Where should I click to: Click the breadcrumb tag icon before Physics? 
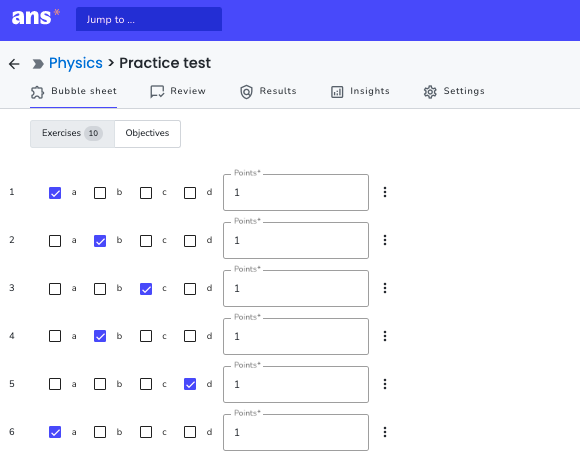38,64
